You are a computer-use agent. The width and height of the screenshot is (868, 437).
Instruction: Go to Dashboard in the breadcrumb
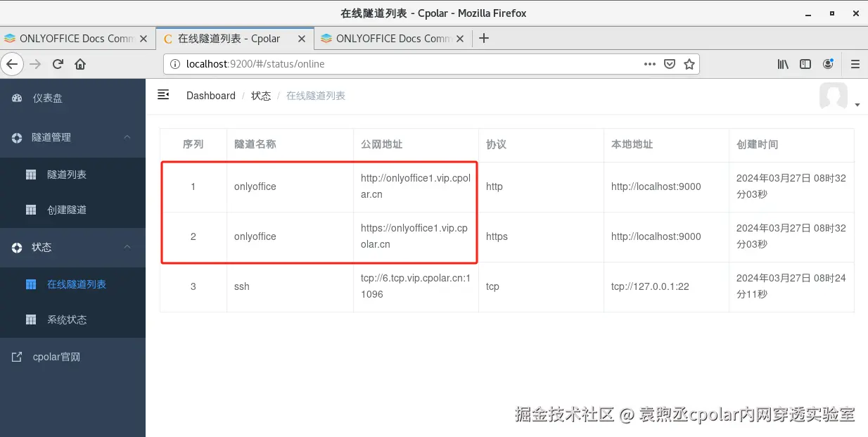tap(211, 96)
